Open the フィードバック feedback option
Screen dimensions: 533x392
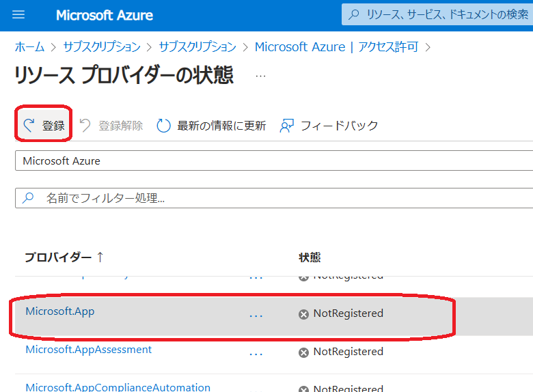(x=329, y=126)
